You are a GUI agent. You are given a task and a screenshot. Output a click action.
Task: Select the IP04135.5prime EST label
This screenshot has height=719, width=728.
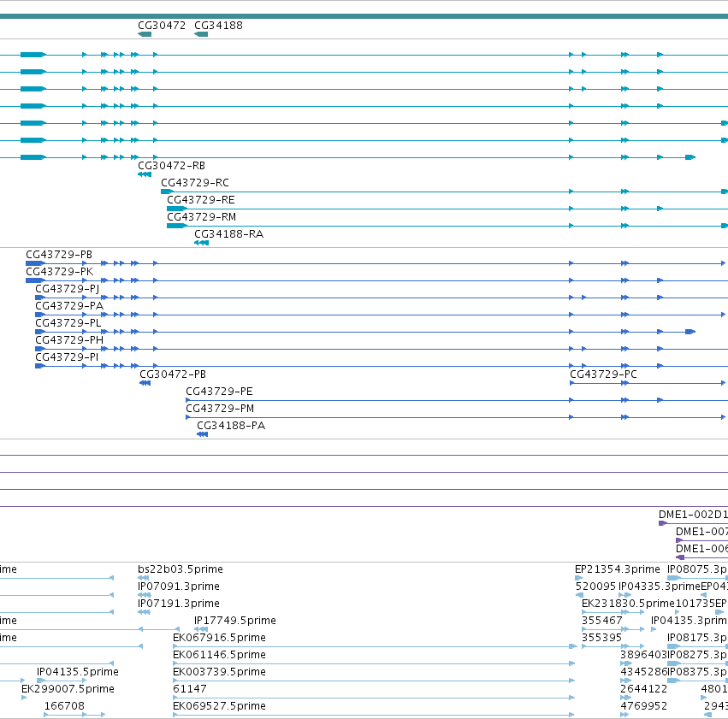[x=78, y=672]
